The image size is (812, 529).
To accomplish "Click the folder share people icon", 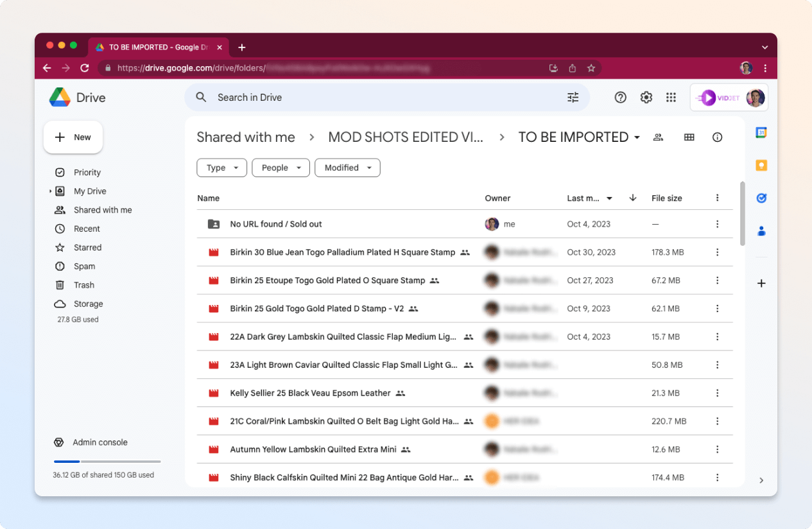I will 658,137.
